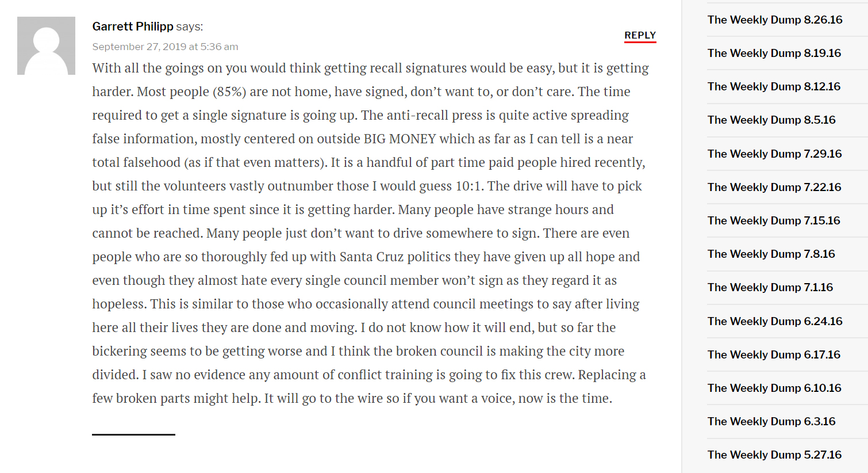Select The Weekly Dump 8.5.16 post

[x=771, y=120]
